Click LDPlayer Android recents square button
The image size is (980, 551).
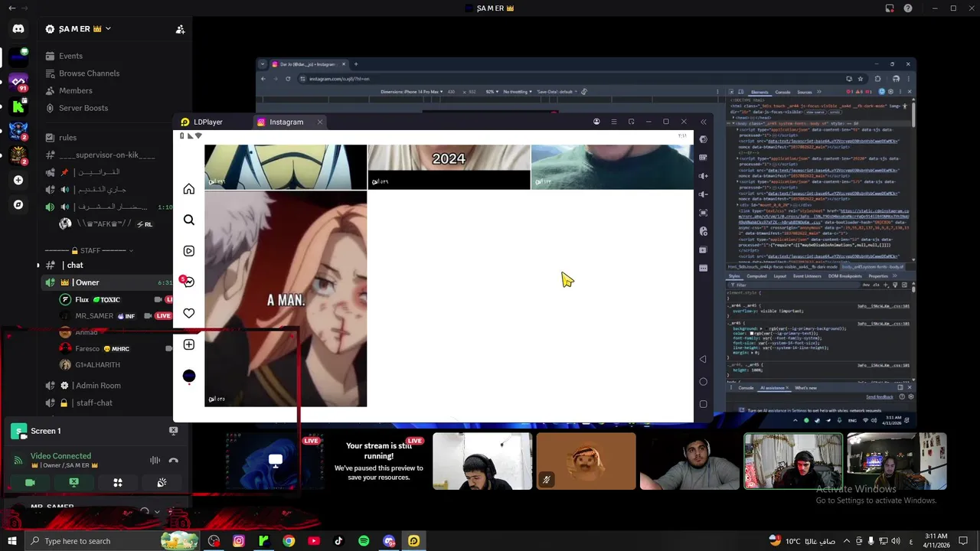click(x=703, y=404)
